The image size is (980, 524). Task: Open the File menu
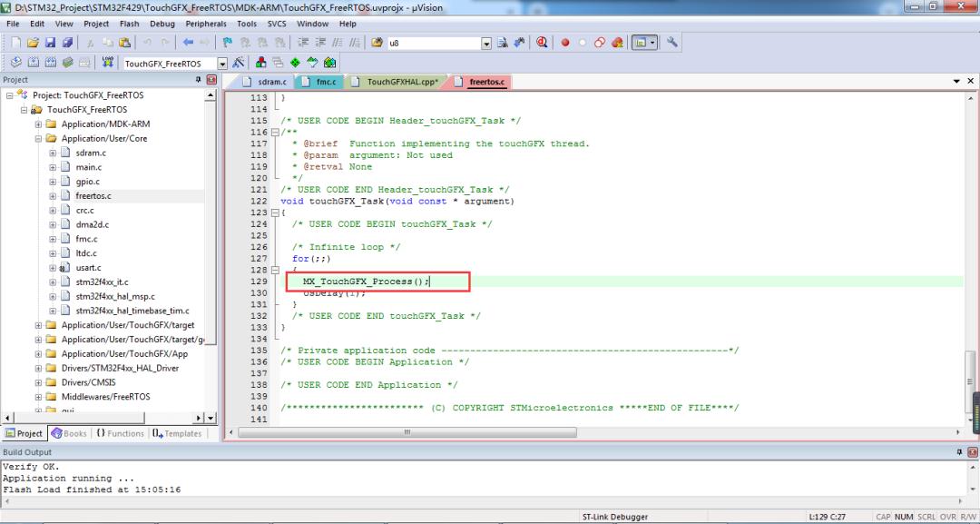13,24
